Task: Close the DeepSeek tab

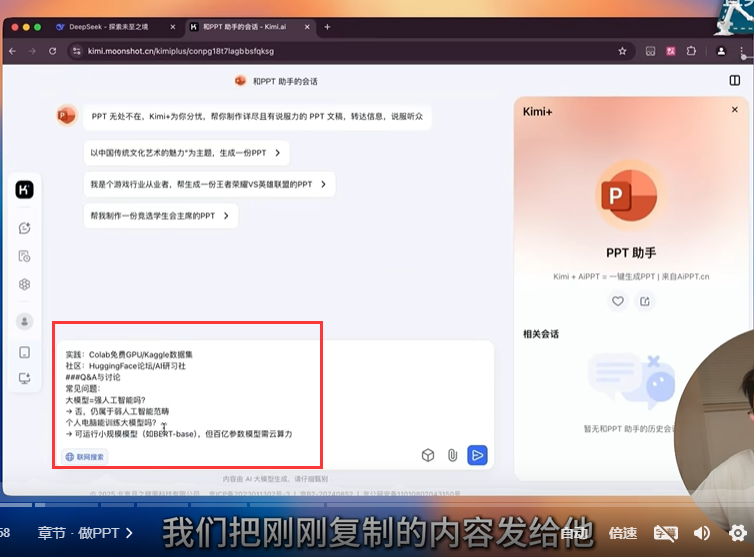Action: (x=173, y=27)
